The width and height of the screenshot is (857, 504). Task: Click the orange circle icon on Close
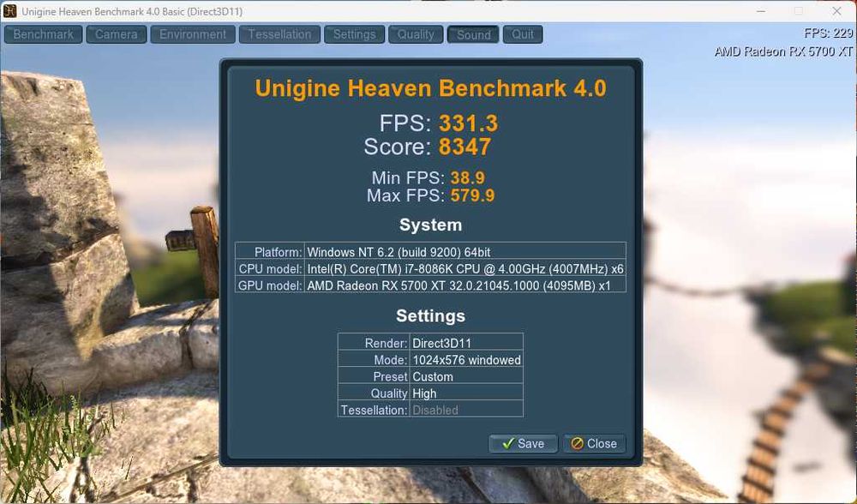click(577, 443)
